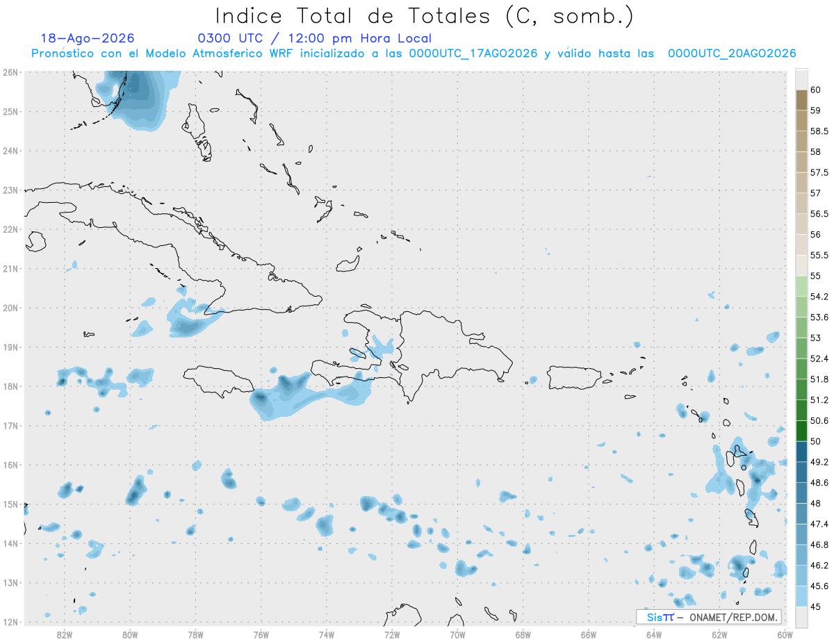Click the longitude axis label "70W"
The image size is (834, 644).
(x=457, y=634)
